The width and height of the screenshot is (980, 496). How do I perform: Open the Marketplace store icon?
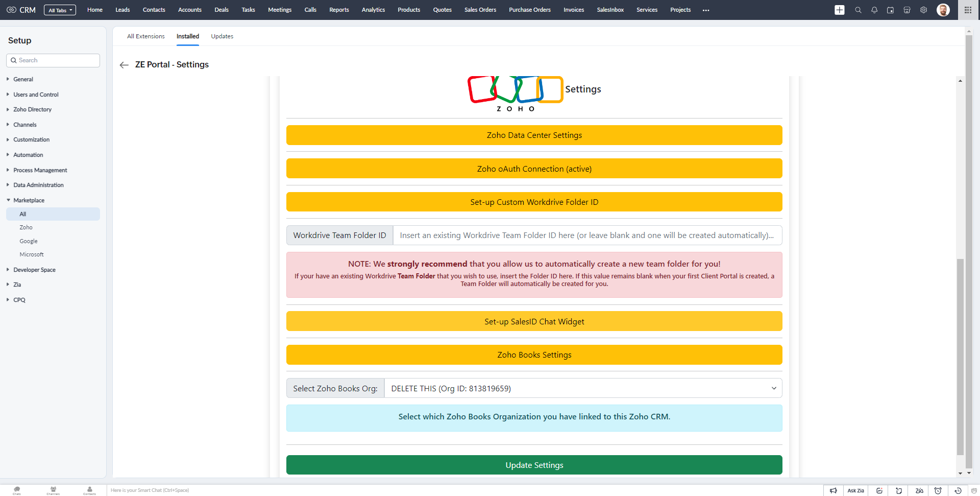point(907,10)
